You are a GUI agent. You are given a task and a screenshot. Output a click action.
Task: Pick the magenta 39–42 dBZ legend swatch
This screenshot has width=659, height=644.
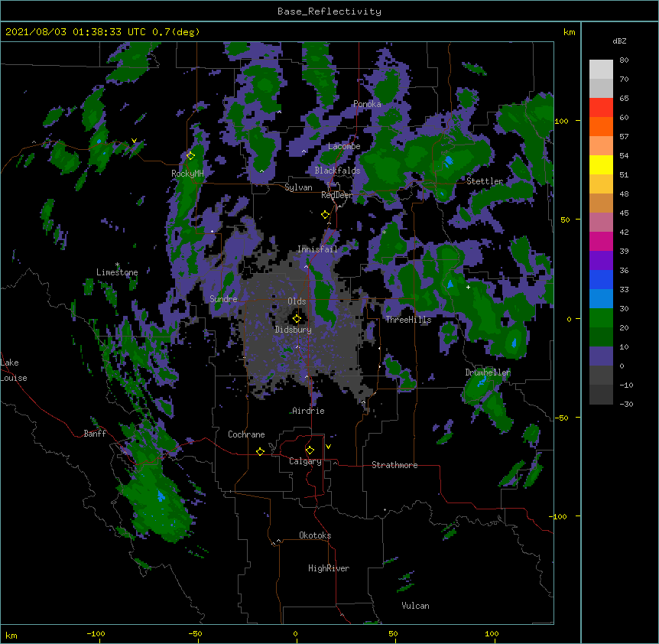click(x=601, y=241)
